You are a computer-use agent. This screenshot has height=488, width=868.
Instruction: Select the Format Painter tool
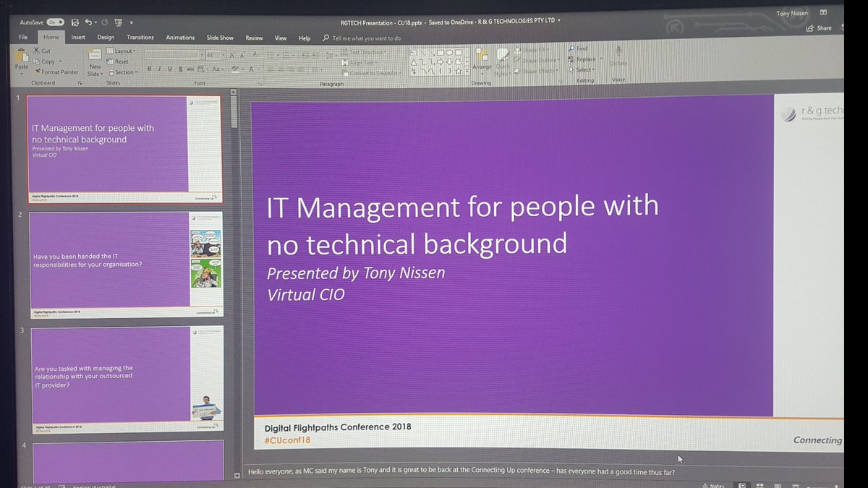pyautogui.click(x=56, y=72)
